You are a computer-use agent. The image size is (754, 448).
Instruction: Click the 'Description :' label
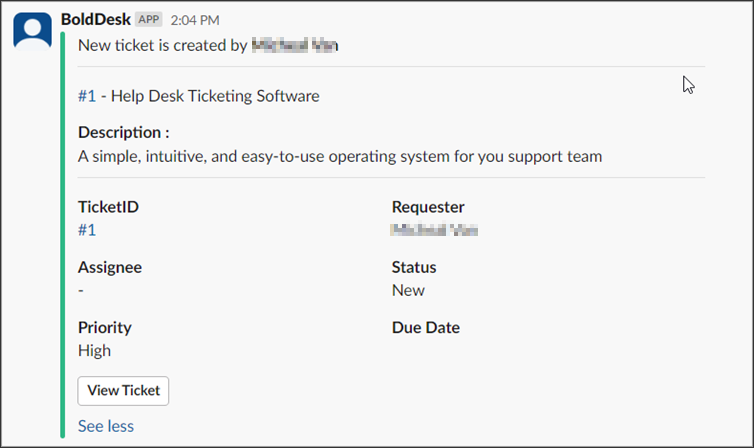click(124, 132)
